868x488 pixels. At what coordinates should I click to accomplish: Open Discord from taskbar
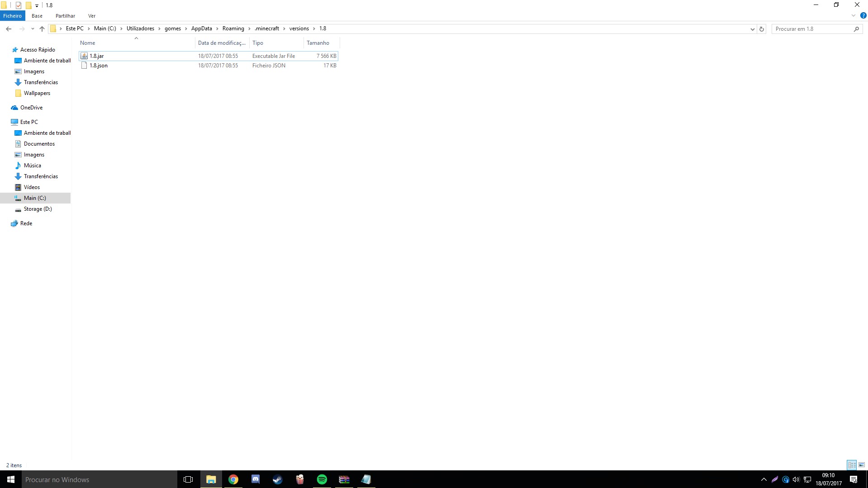(256, 479)
